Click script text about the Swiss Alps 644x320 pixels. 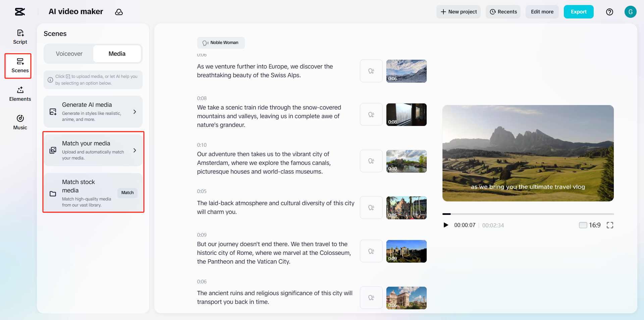click(x=265, y=71)
